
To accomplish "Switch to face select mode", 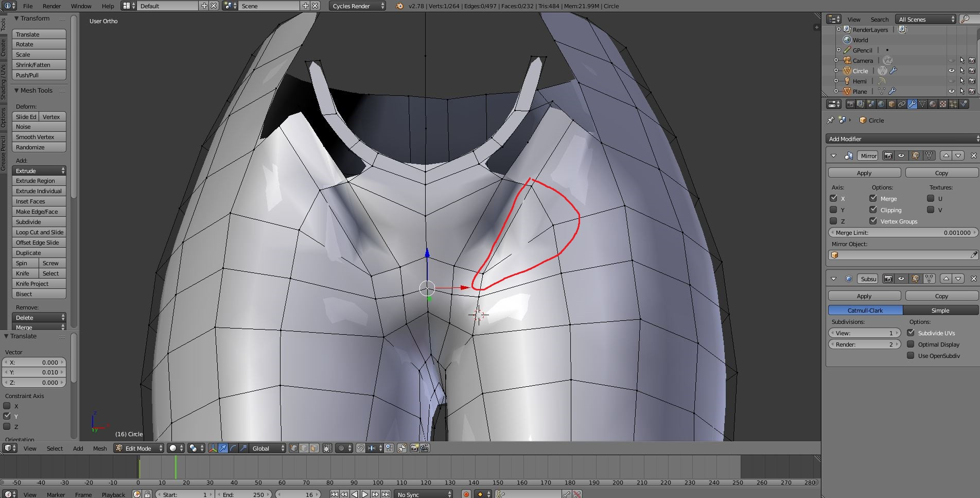I will [x=314, y=449].
